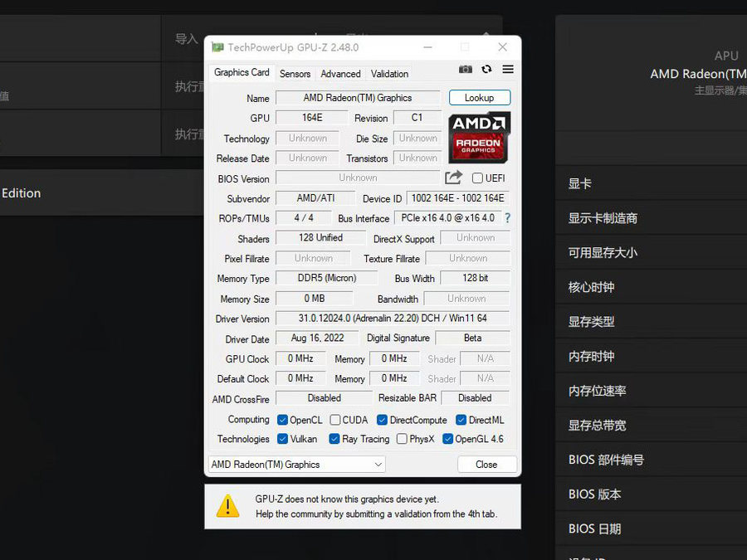
Task: Enable the CUDA checkbox
Action: [x=335, y=420]
